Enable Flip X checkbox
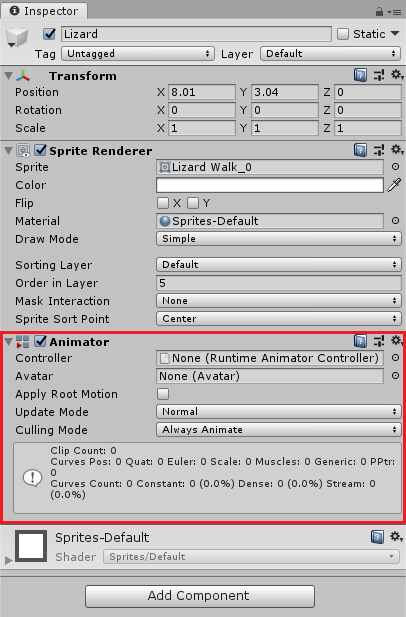 click(x=163, y=203)
